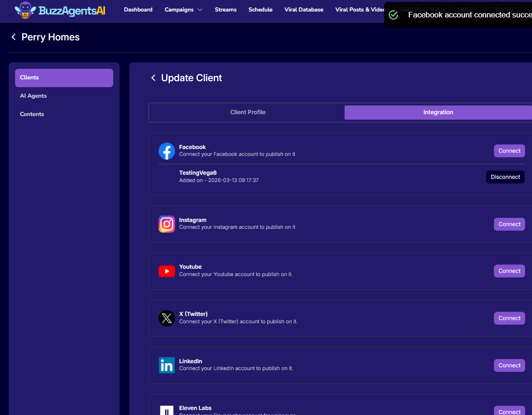Screen dimensions: 532x415
Task: Click the green success checkmark icon
Action: (x=393, y=15)
